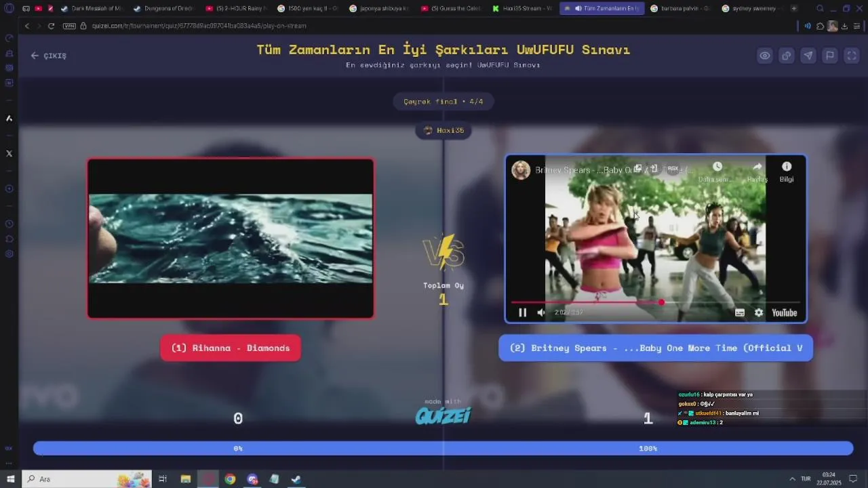Click sidebar add plus circle icon
The height and width of the screenshot is (488, 868).
pyautogui.click(x=9, y=188)
